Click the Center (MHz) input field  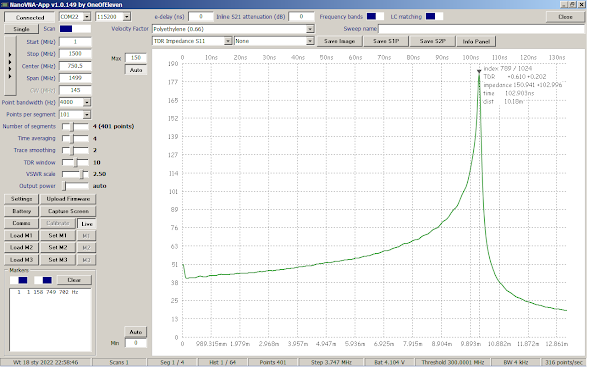75,66
